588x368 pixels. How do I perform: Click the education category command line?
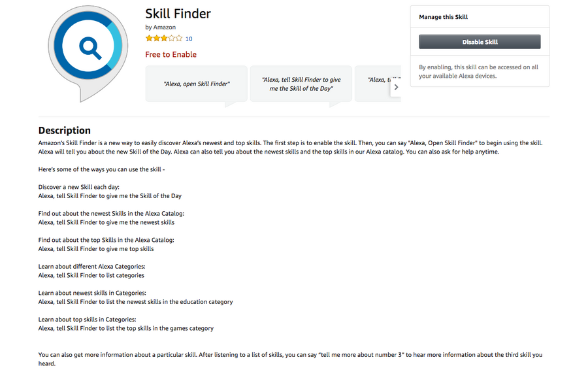[x=135, y=302]
